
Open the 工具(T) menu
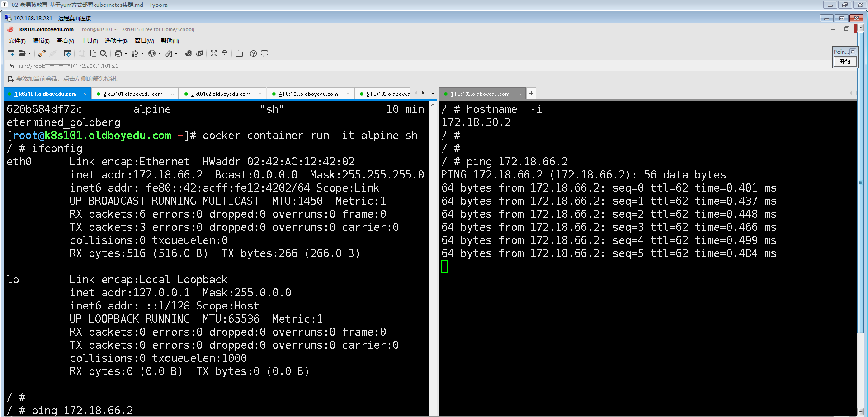pos(89,41)
